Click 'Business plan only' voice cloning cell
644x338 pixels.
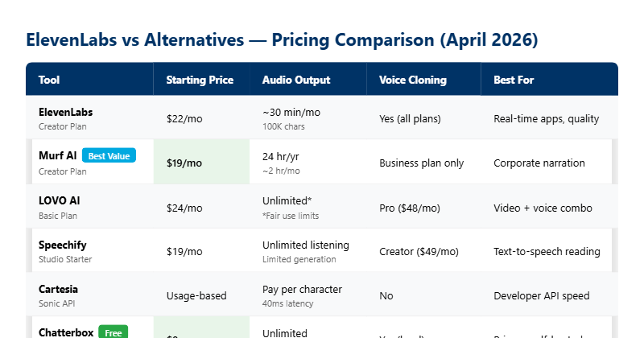[421, 163]
